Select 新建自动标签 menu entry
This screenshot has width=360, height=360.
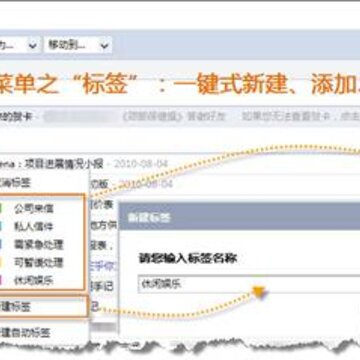coord(25,333)
